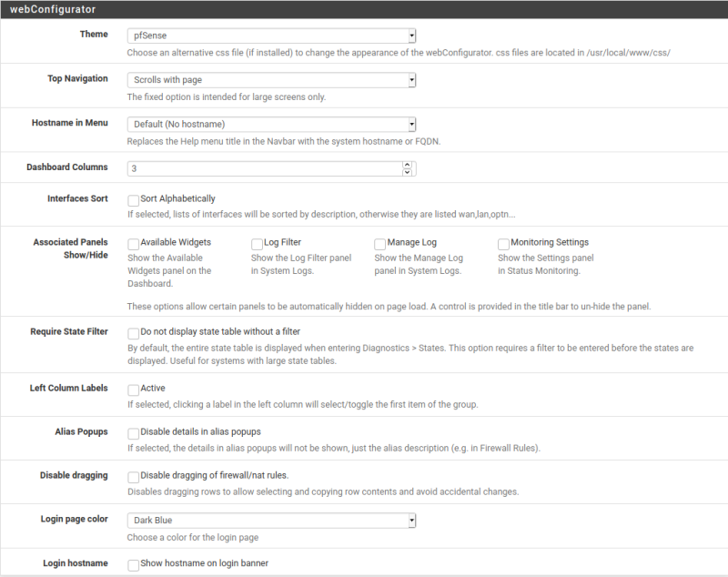Enable Monitoring Settings checkbox
Image resolution: width=728 pixels, height=577 pixels.
click(503, 244)
